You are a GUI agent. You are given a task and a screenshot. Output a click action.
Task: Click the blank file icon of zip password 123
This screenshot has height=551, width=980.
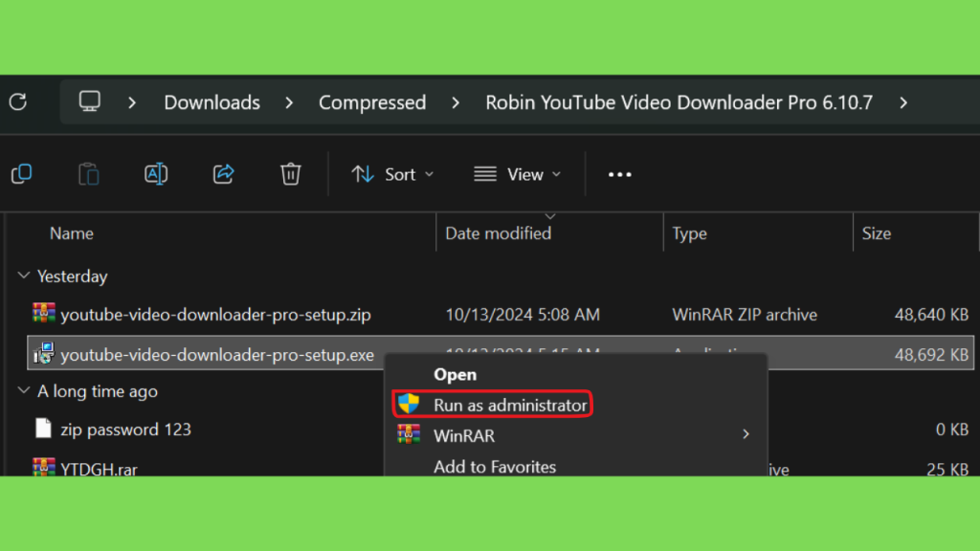click(44, 429)
